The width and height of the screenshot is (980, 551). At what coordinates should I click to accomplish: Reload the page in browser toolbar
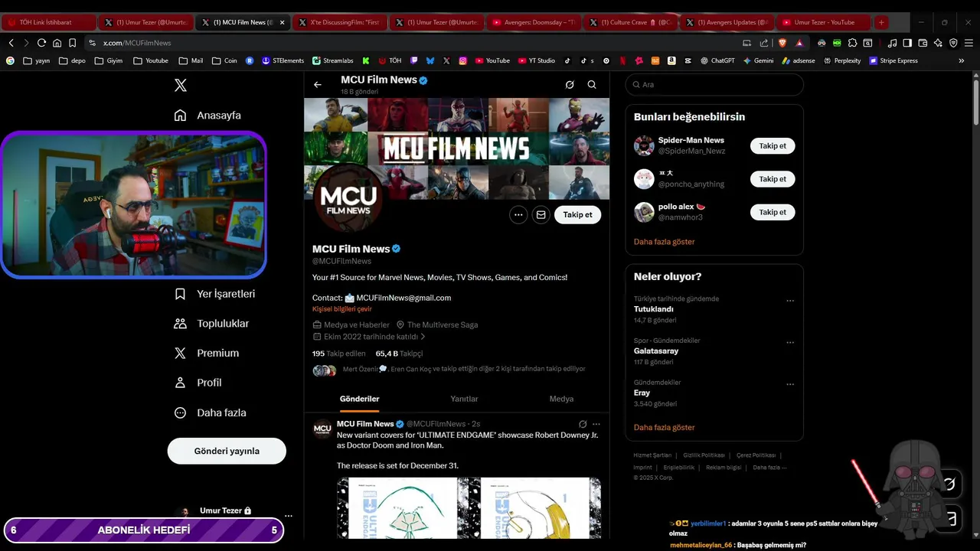coord(41,43)
